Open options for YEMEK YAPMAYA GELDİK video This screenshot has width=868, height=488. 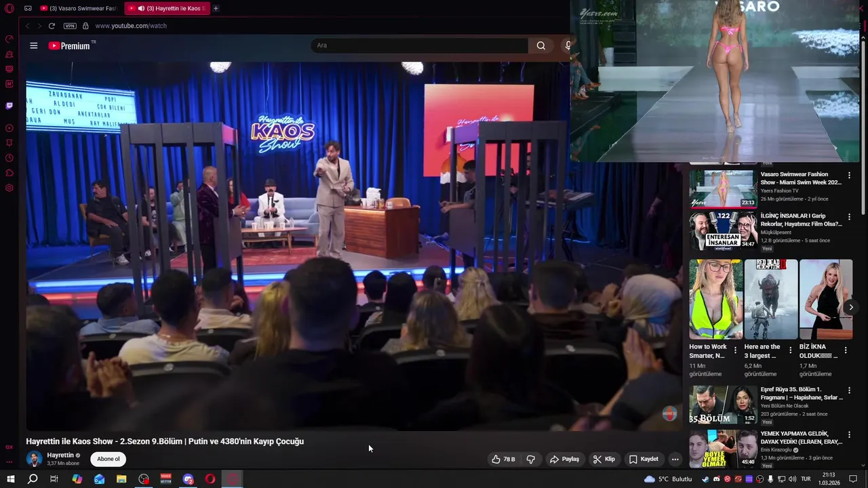[x=849, y=434]
